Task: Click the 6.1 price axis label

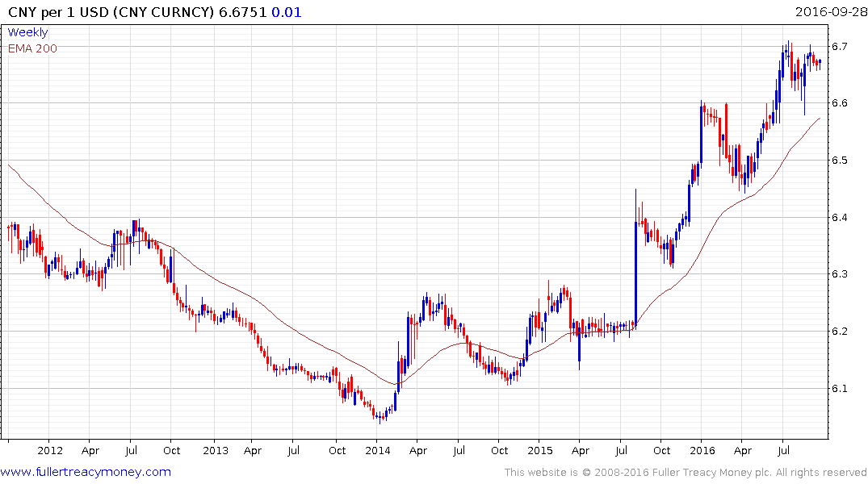Action: pyautogui.click(x=840, y=388)
